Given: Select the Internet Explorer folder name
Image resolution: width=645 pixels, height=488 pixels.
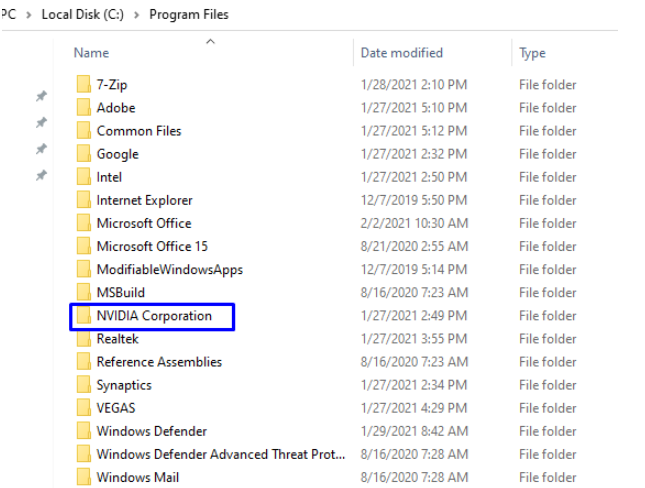Looking at the screenshot, I should (x=144, y=200).
